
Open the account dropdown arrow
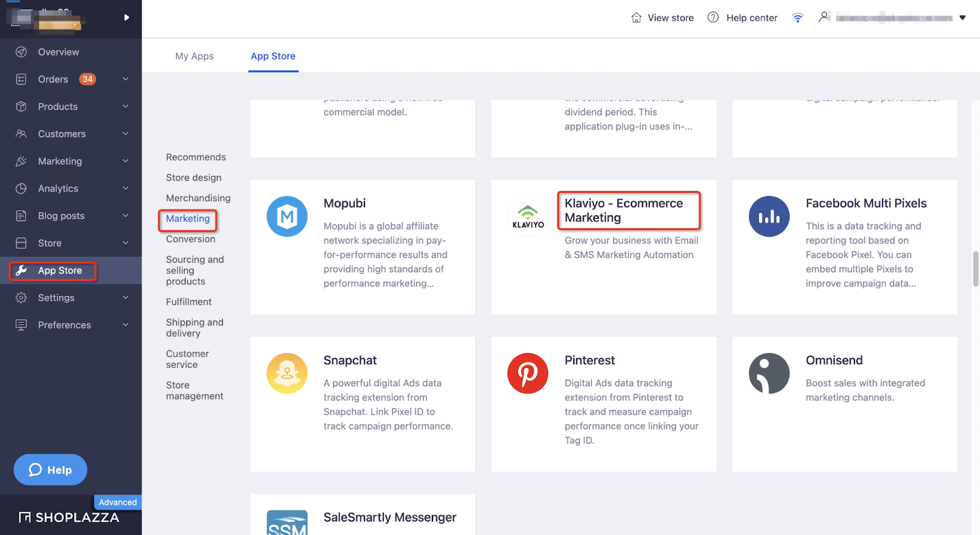click(x=963, y=18)
